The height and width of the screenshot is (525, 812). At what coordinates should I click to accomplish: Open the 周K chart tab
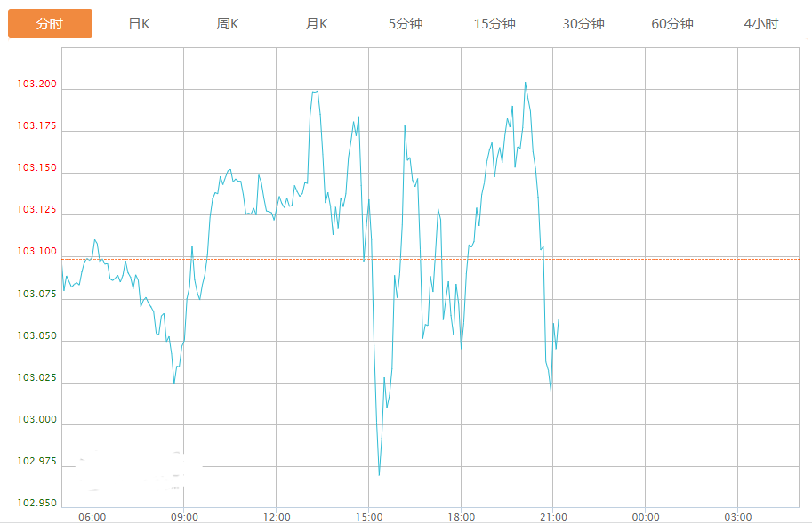point(228,24)
